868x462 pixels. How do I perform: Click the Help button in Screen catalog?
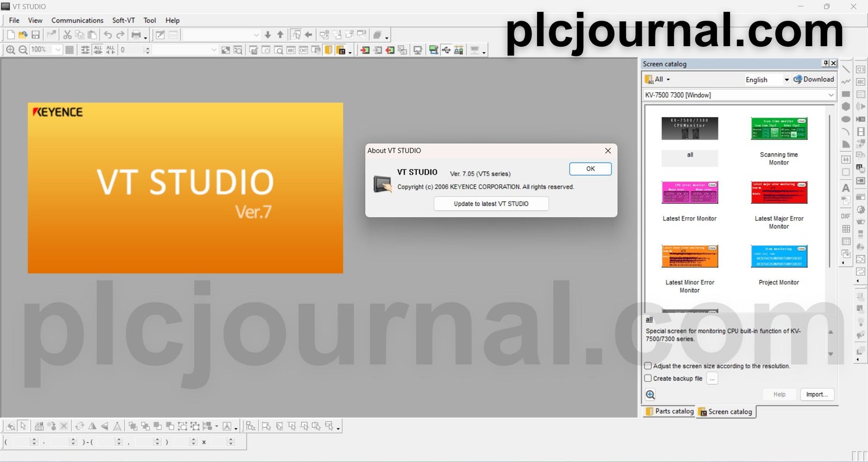tap(780, 395)
